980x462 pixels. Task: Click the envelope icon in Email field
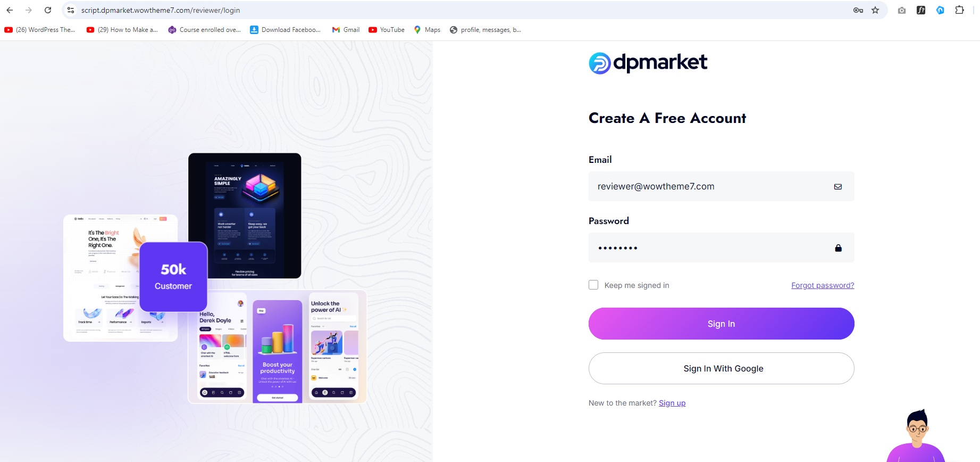pyautogui.click(x=838, y=187)
